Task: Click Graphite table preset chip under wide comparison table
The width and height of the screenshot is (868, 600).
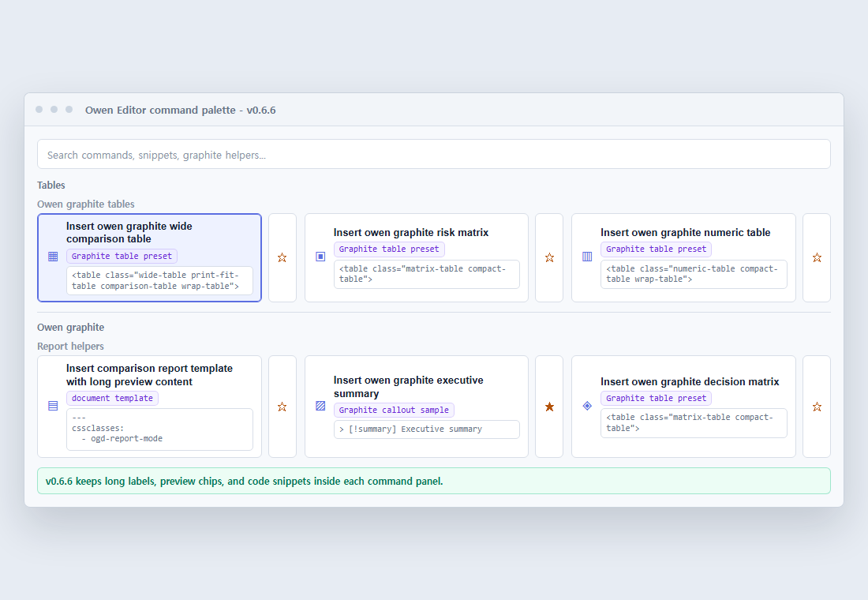Action: [122, 256]
